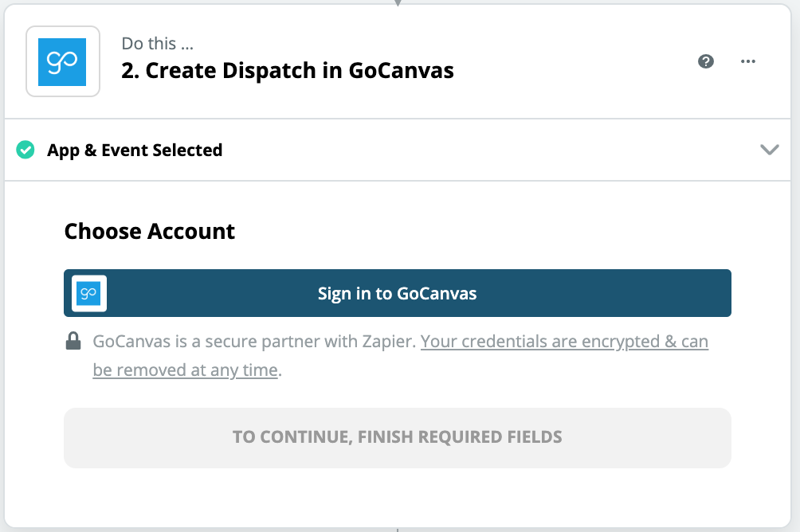Open the "App & Event Selected" section label
The height and width of the screenshot is (532, 800).
(135, 150)
